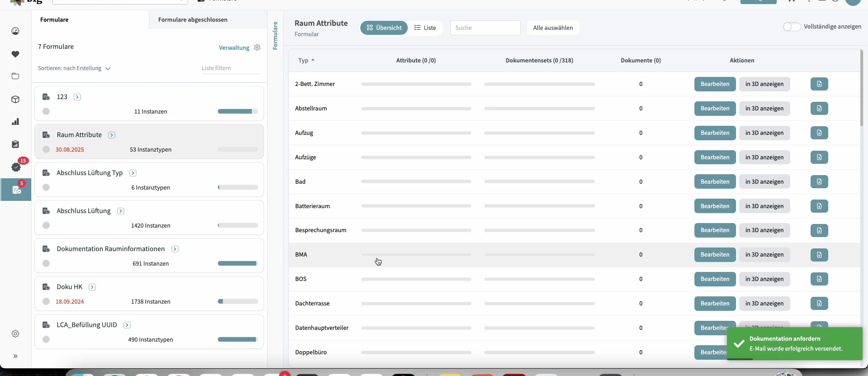
Task: Click in 3D anzeigen for Abstellraum
Action: [764, 109]
